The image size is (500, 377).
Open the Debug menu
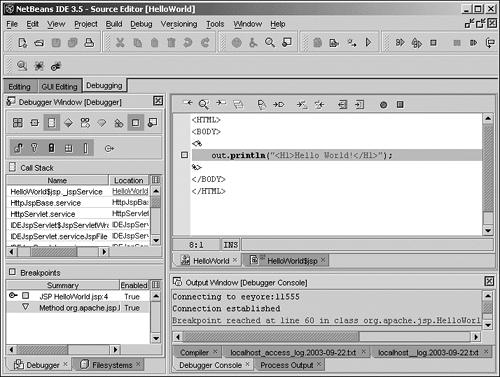click(x=141, y=24)
